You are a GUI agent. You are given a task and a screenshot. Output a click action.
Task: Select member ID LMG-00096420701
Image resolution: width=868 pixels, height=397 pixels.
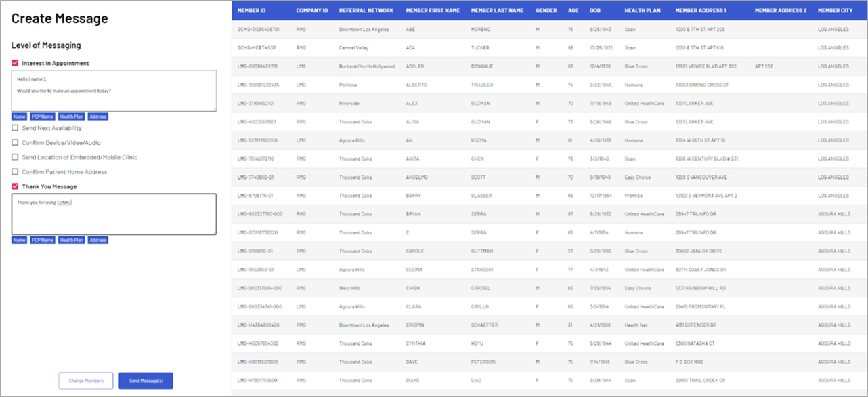click(x=258, y=66)
